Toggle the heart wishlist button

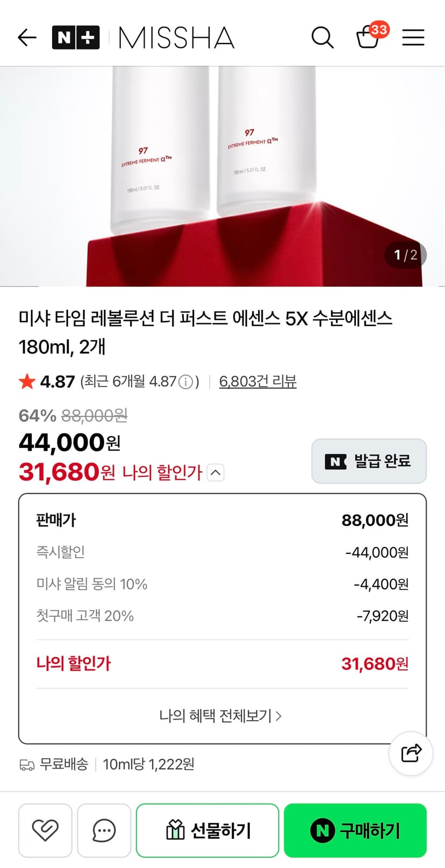coord(45,830)
